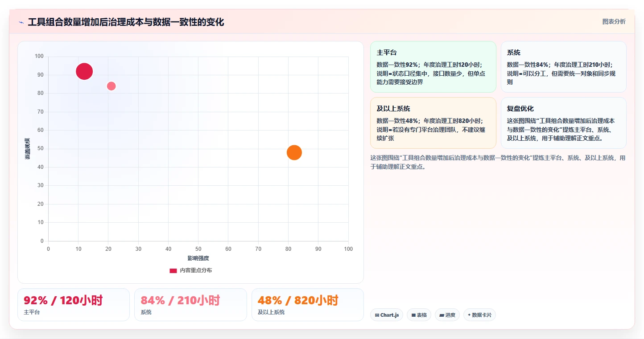Click the Chart.js tag chip
Viewport: 644px width, 339px height.
point(387,315)
